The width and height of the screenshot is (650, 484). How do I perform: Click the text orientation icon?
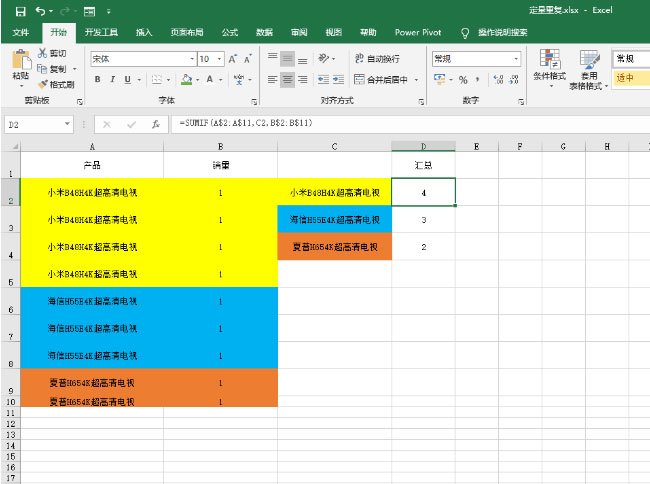point(324,58)
